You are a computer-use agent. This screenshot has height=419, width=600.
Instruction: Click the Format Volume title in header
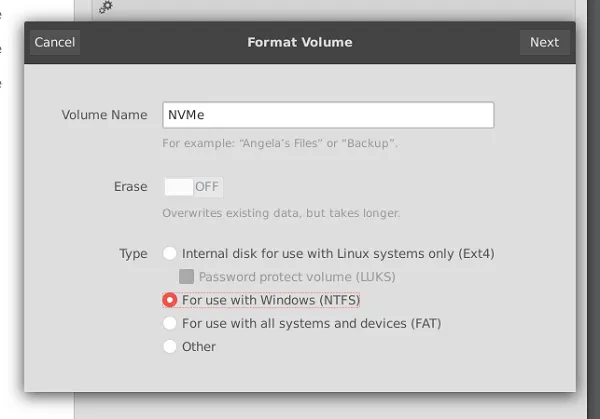(299, 42)
